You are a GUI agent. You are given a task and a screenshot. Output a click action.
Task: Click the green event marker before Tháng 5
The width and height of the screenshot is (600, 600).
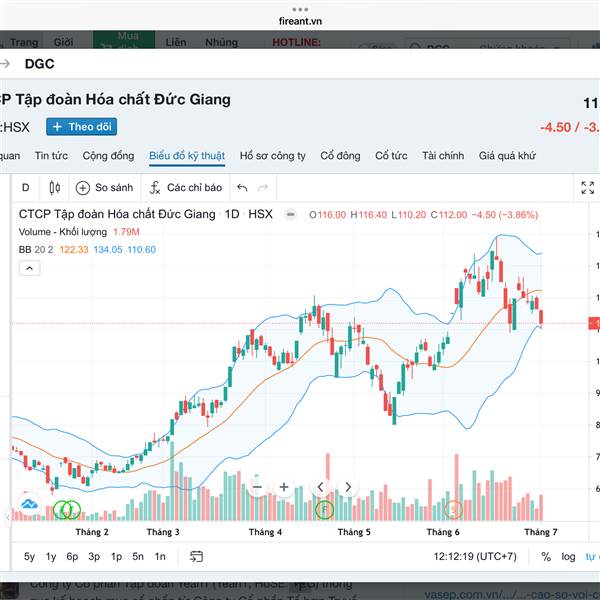pos(324,510)
